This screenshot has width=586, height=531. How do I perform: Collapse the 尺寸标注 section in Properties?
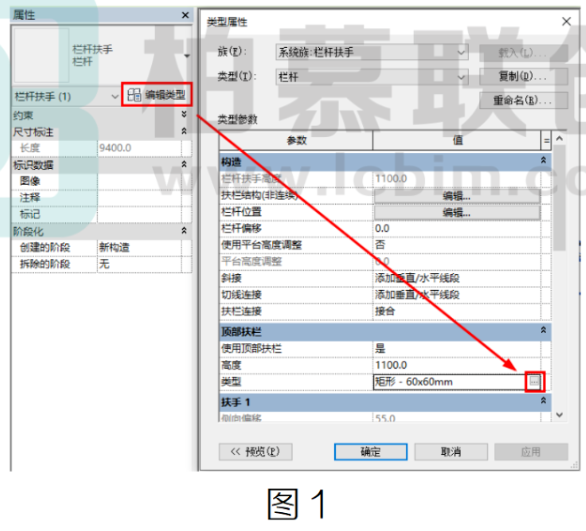point(184,131)
